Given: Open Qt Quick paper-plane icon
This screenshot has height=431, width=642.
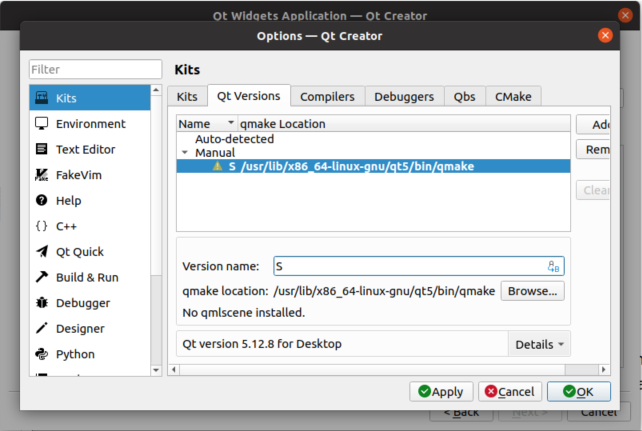Looking at the screenshot, I should click(x=41, y=251).
